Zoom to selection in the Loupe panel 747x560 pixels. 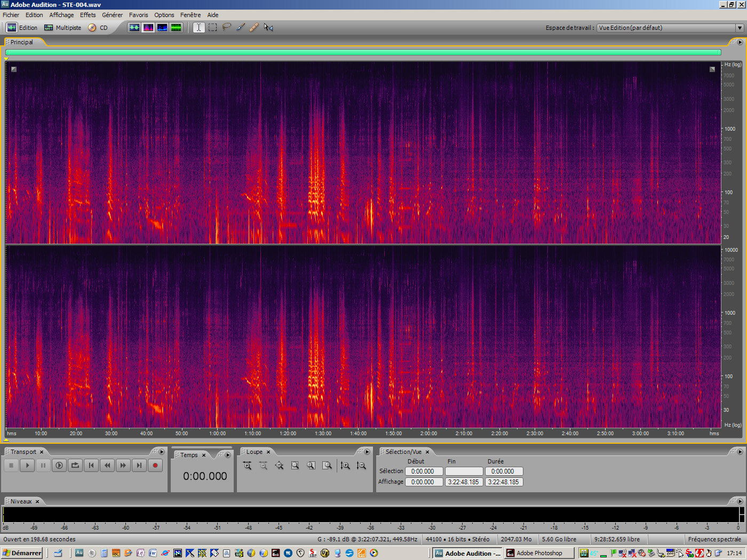(295, 465)
